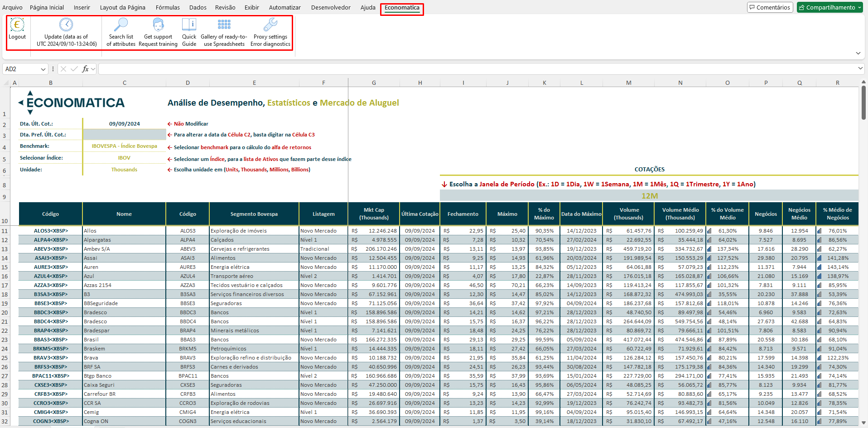Click the formula bar cancel X icon
This screenshot has height=428, width=868.
63,69
